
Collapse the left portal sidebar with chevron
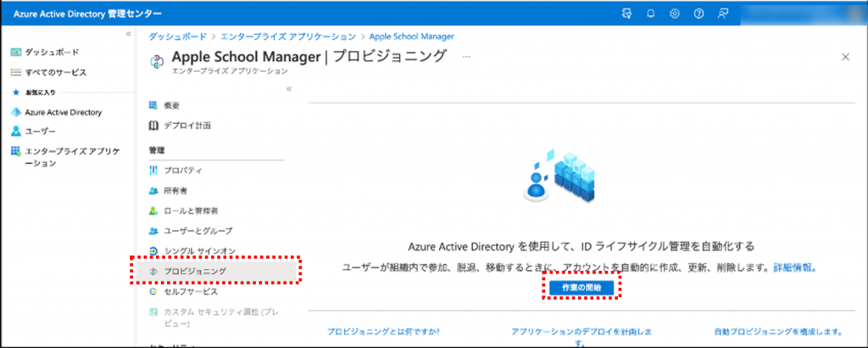tap(129, 34)
